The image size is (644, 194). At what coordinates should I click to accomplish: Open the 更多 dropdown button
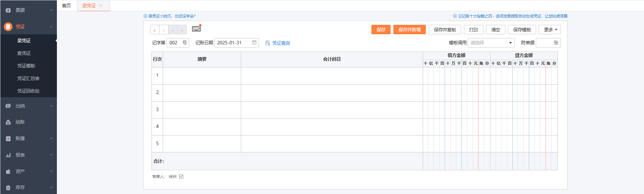tap(550, 30)
